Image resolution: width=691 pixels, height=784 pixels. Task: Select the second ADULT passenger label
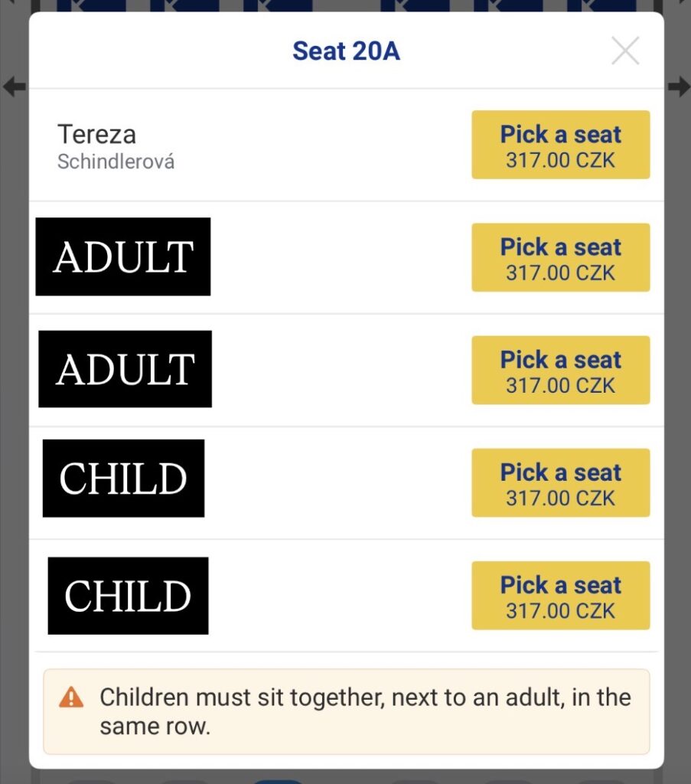pyautogui.click(x=125, y=369)
